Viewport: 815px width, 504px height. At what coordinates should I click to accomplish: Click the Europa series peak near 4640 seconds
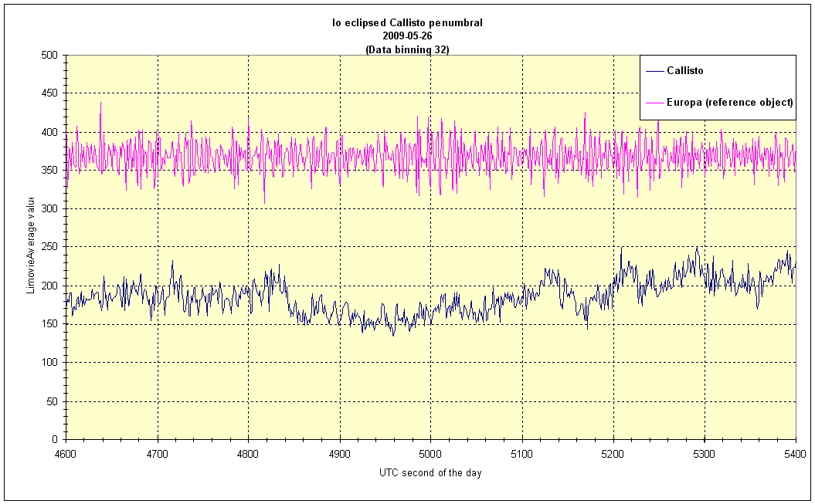coord(100,103)
